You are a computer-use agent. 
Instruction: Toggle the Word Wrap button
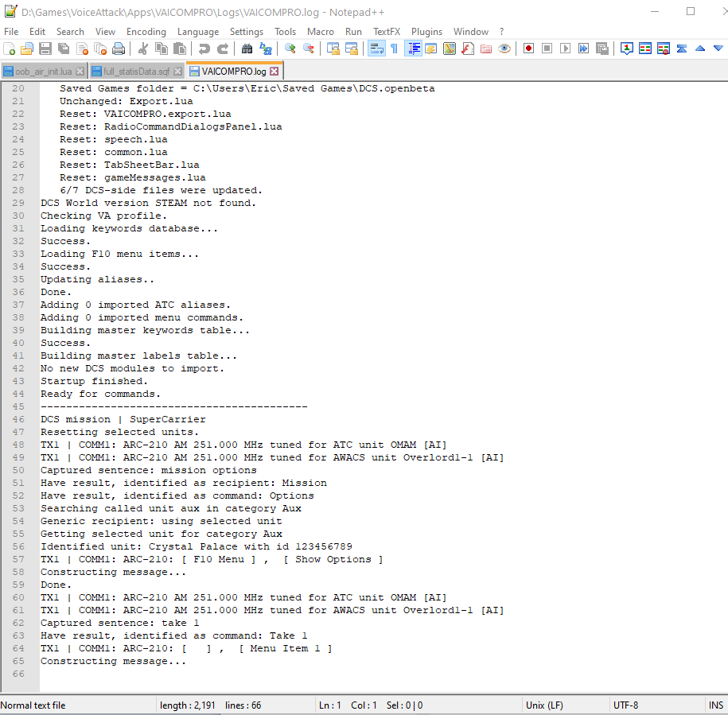click(376, 49)
